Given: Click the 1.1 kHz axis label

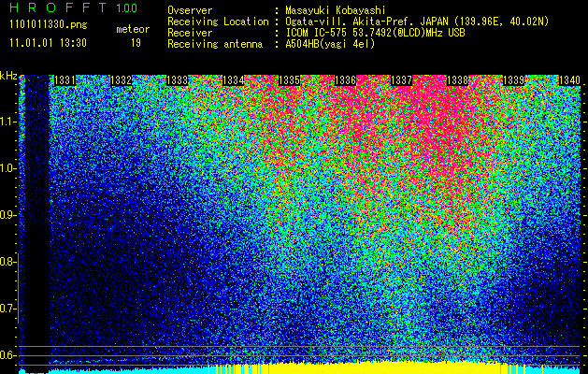Looking at the screenshot, I should [7, 122].
